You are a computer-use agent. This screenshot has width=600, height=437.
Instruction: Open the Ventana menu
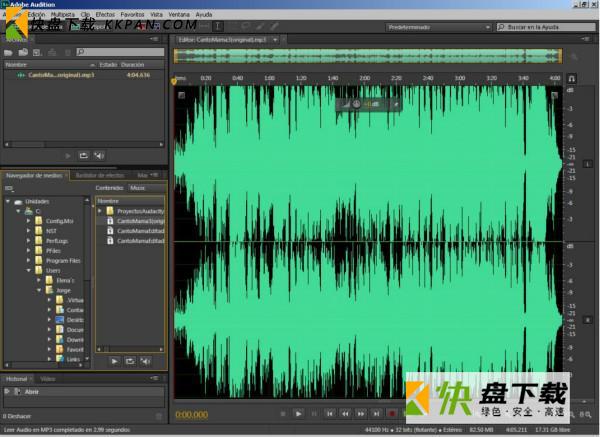coord(179,15)
